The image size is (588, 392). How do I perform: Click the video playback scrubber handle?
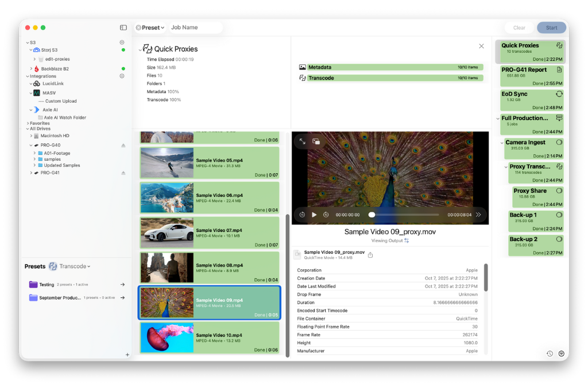pos(372,215)
